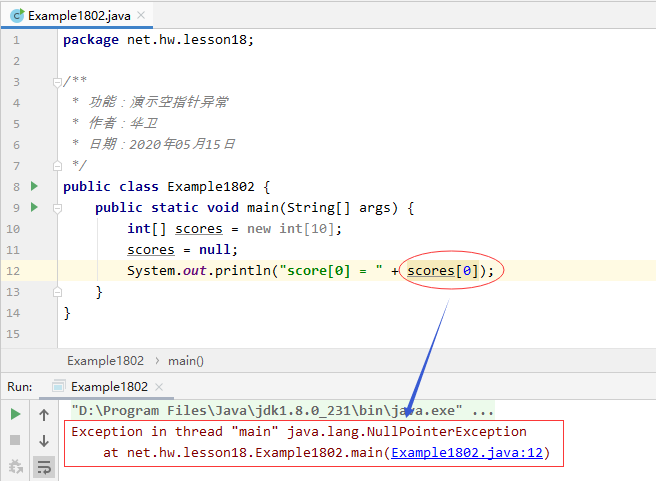Screen dimensions: 656x481
Task: Click 'scores[0]' expression on line 12
Action: click(443, 271)
